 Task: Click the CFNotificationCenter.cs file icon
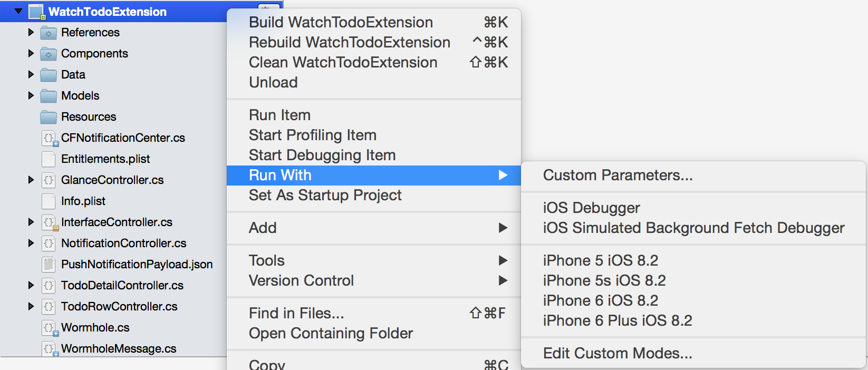tap(49, 138)
